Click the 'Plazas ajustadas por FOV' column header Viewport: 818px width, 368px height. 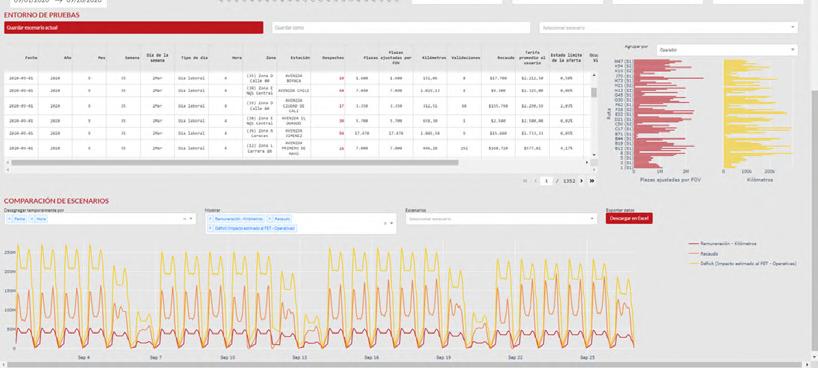(x=396, y=58)
